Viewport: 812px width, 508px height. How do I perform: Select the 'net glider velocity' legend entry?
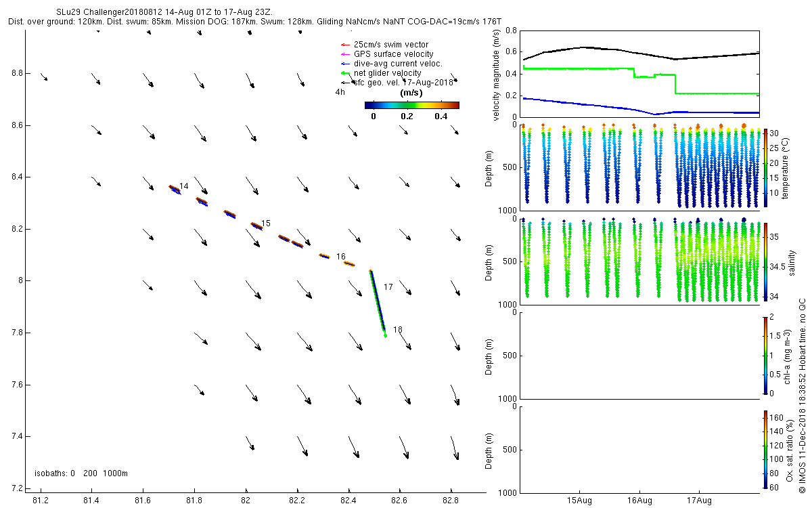tap(380, 73)
